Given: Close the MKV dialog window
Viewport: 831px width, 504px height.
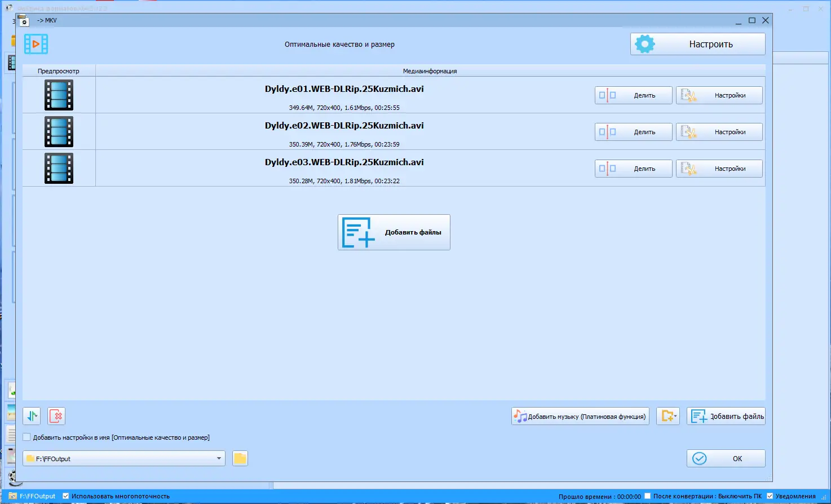Looking at the screenshot, I should point(766,20).
